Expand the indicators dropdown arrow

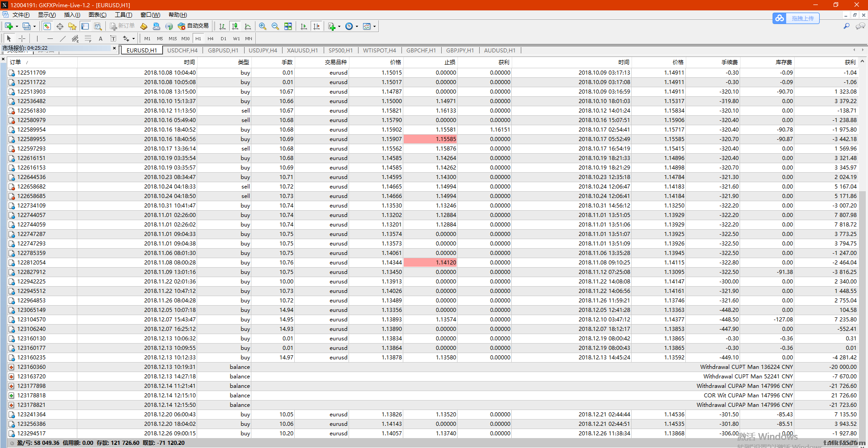(339, 26)
